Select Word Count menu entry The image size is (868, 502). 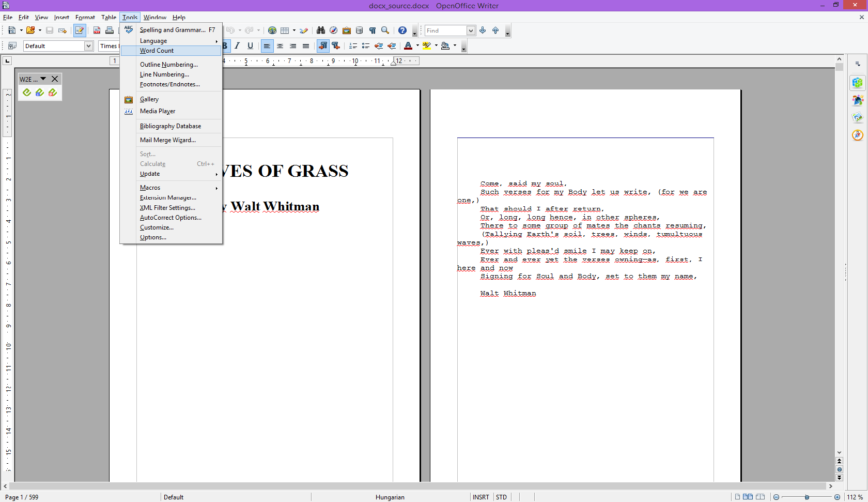click(x=171, y=51)
